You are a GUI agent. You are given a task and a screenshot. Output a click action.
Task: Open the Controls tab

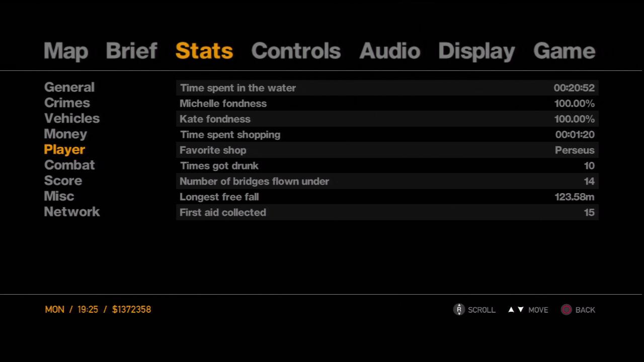click(296, 51)
